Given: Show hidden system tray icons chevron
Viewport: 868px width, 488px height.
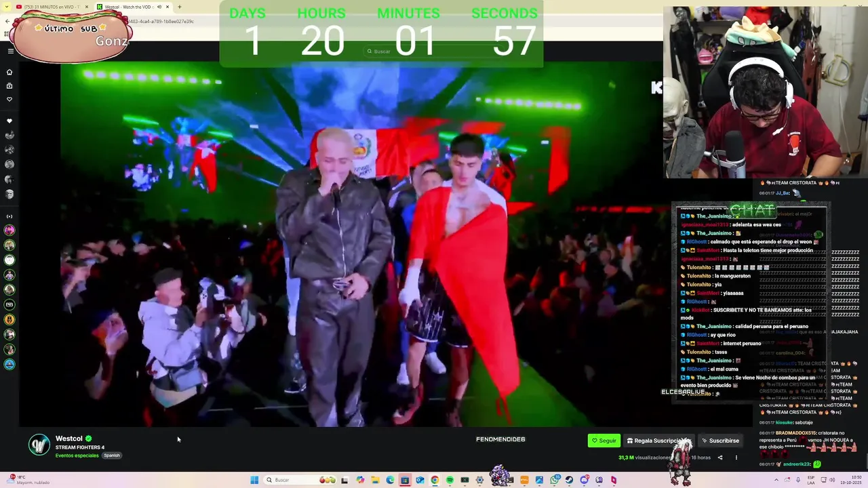Looking at the screenshot, I should click(776, 480).
